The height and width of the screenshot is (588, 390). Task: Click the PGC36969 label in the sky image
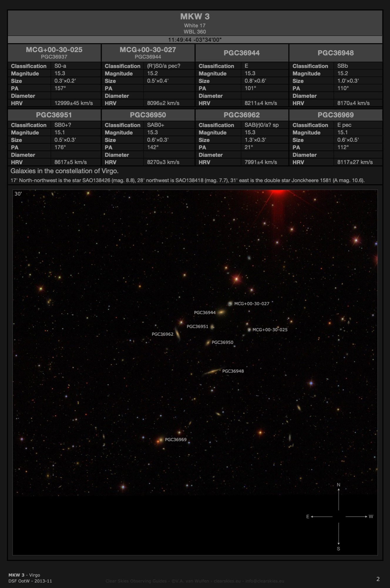(176, 440)
